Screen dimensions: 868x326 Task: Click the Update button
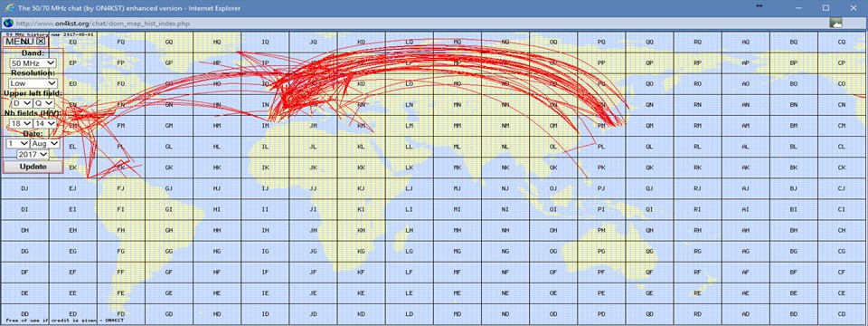[x=33, y=167]
